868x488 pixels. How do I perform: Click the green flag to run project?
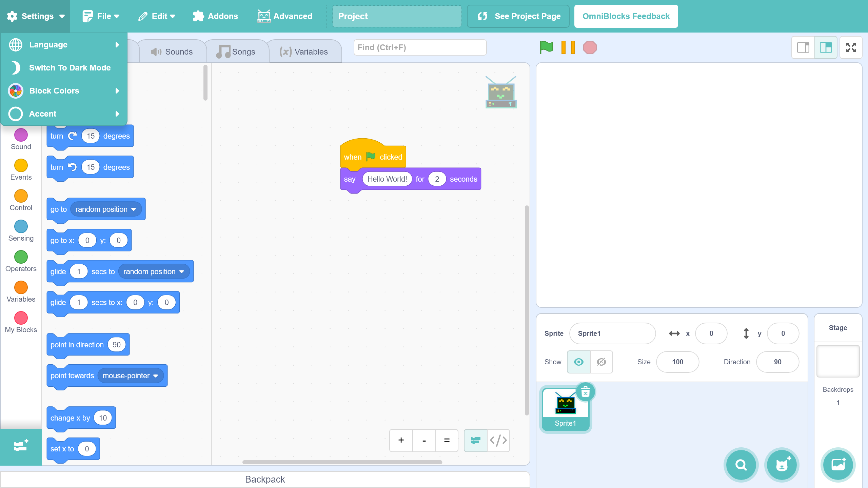(546, 47)
